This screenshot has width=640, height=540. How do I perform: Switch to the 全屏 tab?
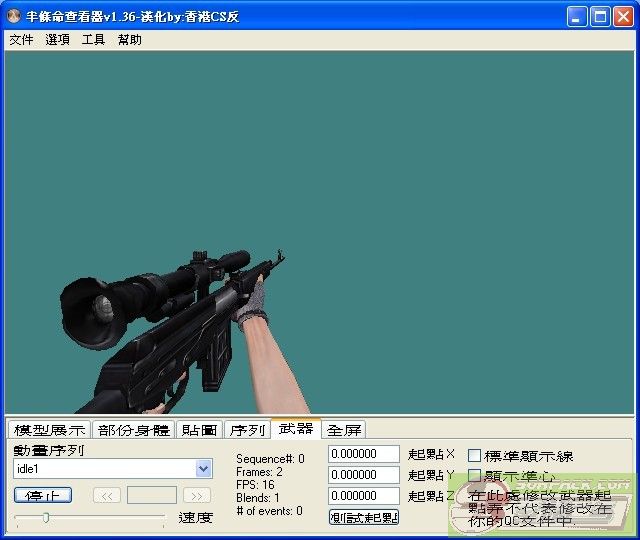point(344,430)
